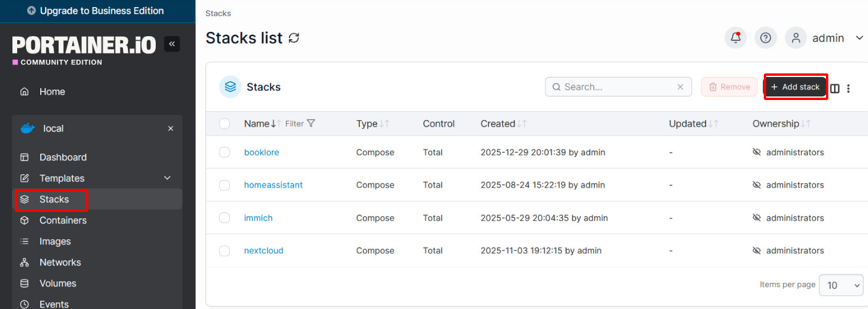
Task: Refresh the Stacks list
Action: [x=294, y=38]
